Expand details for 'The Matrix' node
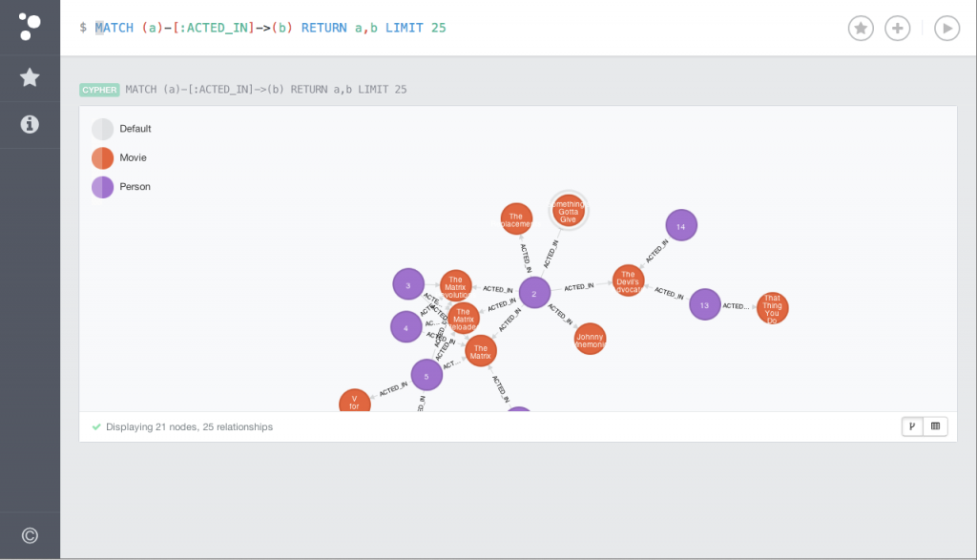Viewport: 977px width, 560px height. 481,350
